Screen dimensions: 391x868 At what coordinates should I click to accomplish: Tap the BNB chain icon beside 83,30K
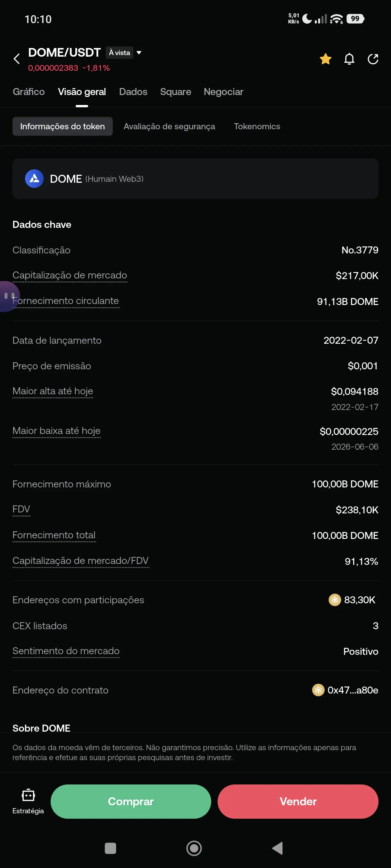tap(334, 600)
